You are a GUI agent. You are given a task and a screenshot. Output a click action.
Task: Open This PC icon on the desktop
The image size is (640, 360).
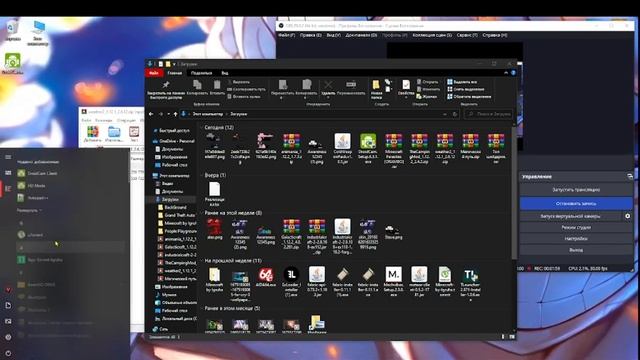click(x=38, y=28)
